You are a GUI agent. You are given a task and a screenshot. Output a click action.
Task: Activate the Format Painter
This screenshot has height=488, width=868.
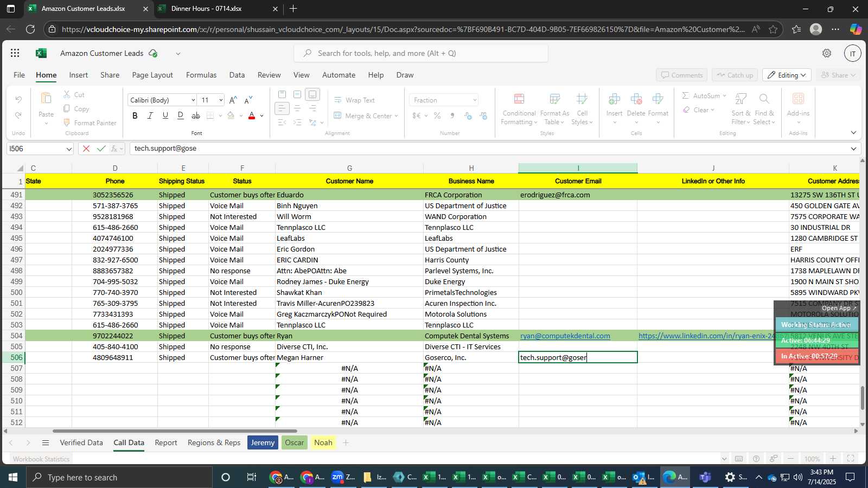point(90,123)
